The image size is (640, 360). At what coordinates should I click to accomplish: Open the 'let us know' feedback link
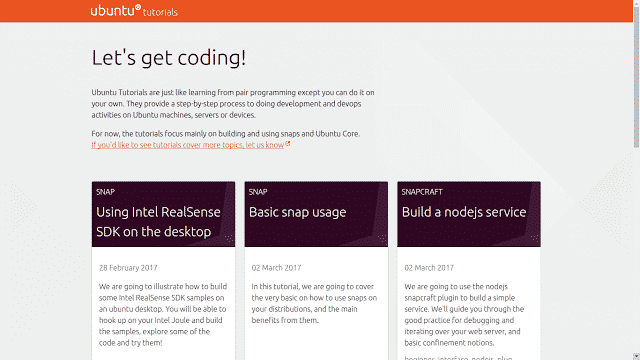[188, 145]
